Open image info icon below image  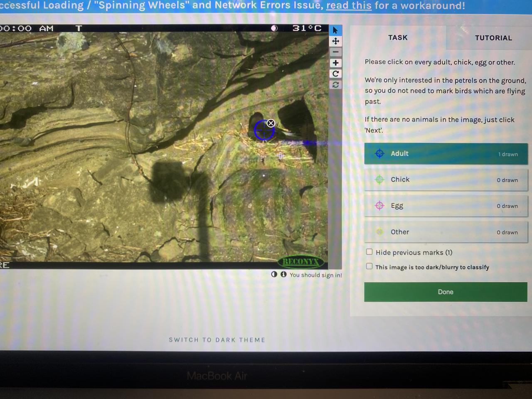point(283,274)
